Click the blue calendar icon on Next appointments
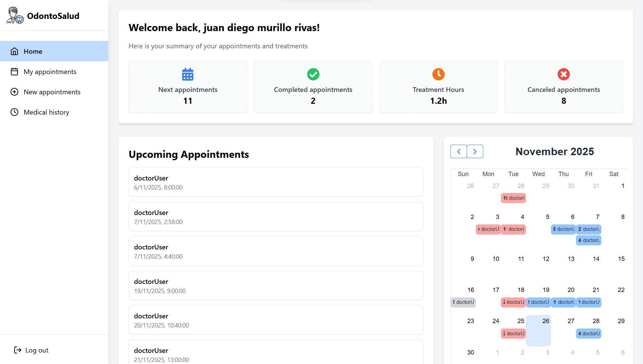Screen dimensions: 643x364 click(187, 74)
